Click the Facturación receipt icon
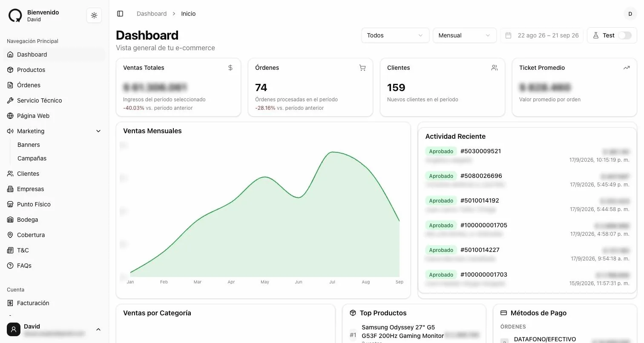 click(x=10, y=303)
